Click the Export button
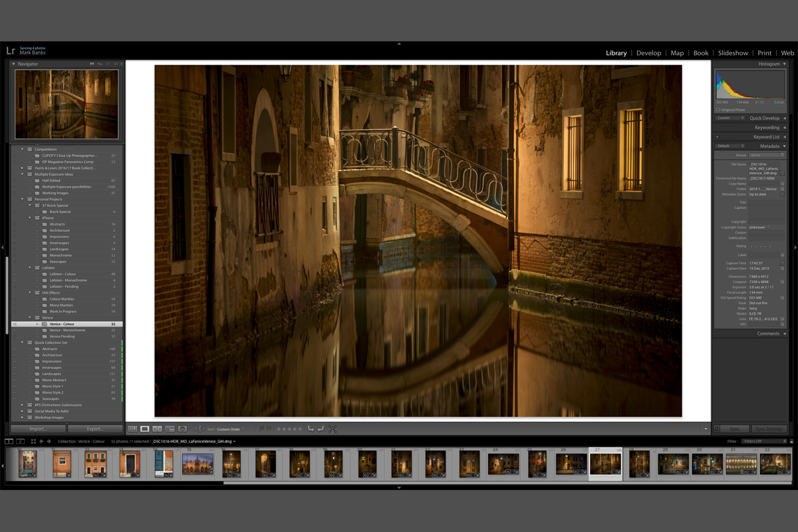The width and height of the screenshot is (798, 532). point(95,429)
